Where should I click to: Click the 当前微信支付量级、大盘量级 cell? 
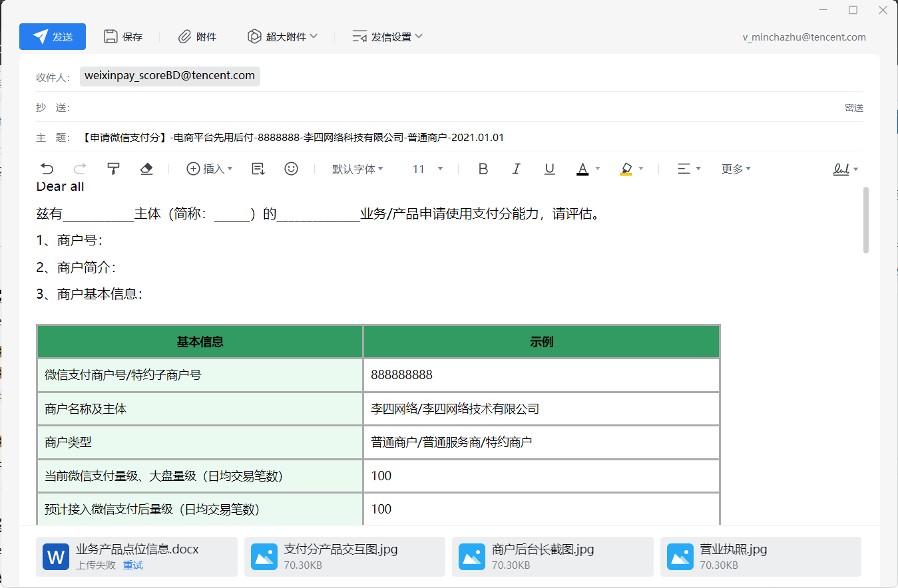(200, 476)
